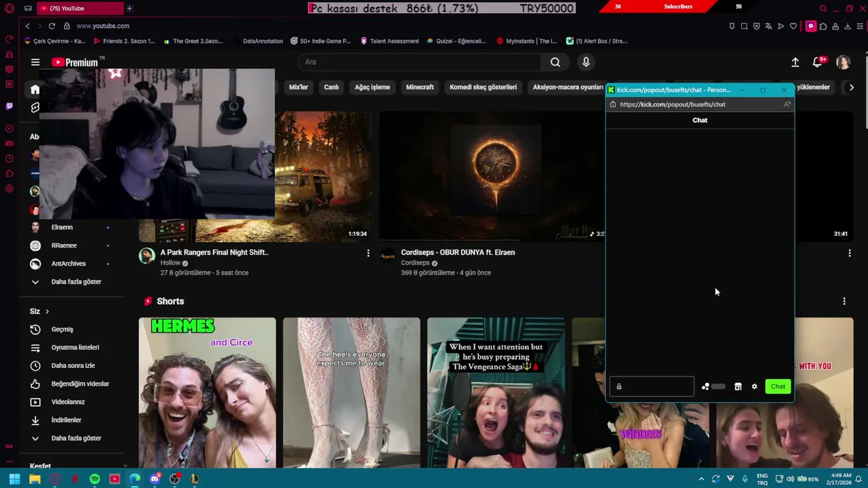Select the Canlı category chip
Screen dimensions: 868x488
pos(331,87)
